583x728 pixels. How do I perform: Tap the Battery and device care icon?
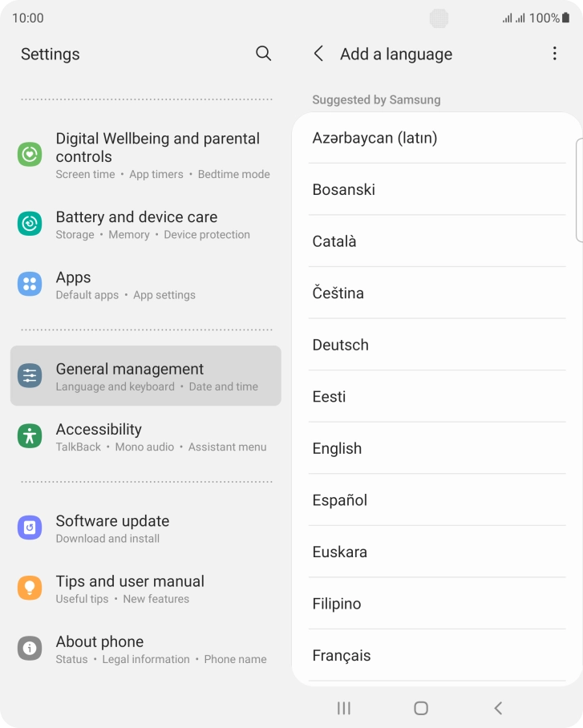coord(30,224)
